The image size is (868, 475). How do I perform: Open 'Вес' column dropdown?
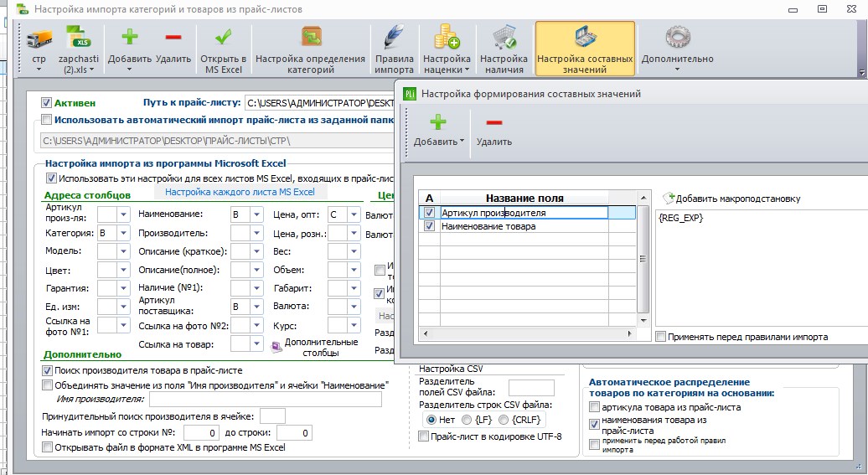coord(354,251)
